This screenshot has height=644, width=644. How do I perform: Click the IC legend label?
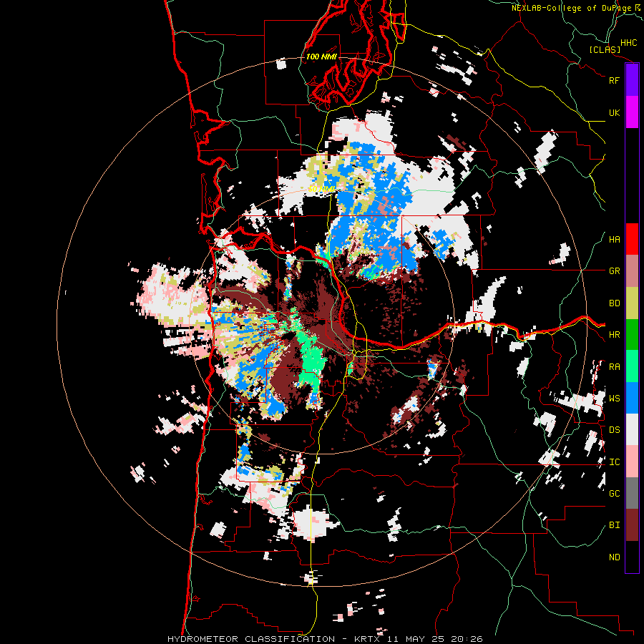[x=614, y=462]
